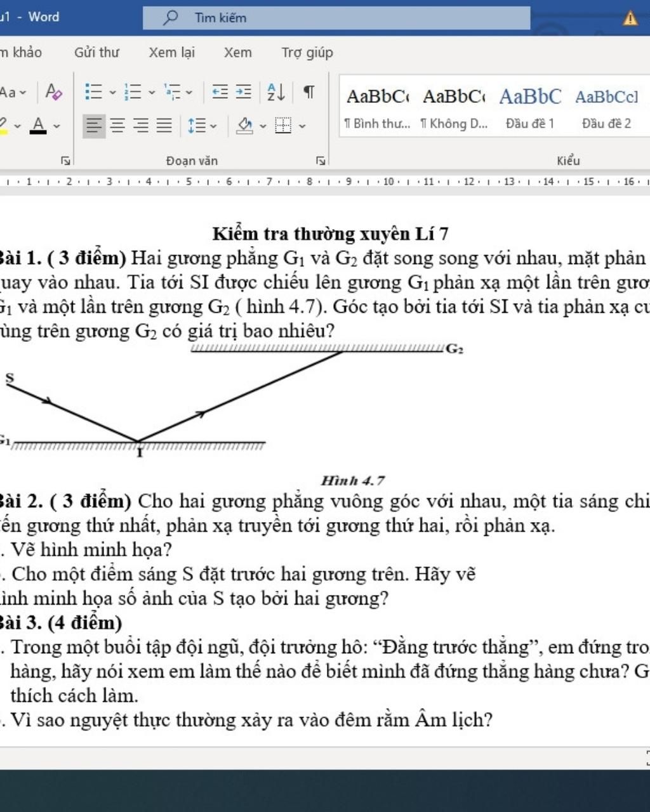Open numbering style dropdown arrow
This screenshot has height=812, width=650.
(152, 93)
